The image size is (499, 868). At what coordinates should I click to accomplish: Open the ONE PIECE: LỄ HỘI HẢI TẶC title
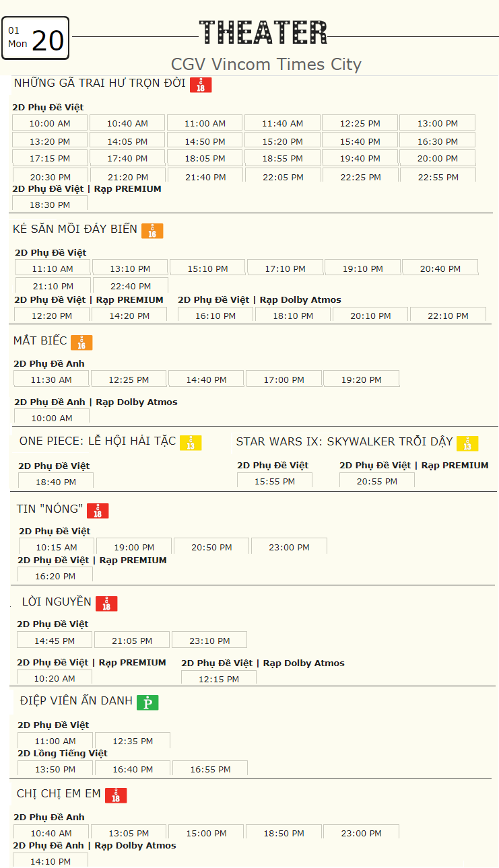(98, 441)
